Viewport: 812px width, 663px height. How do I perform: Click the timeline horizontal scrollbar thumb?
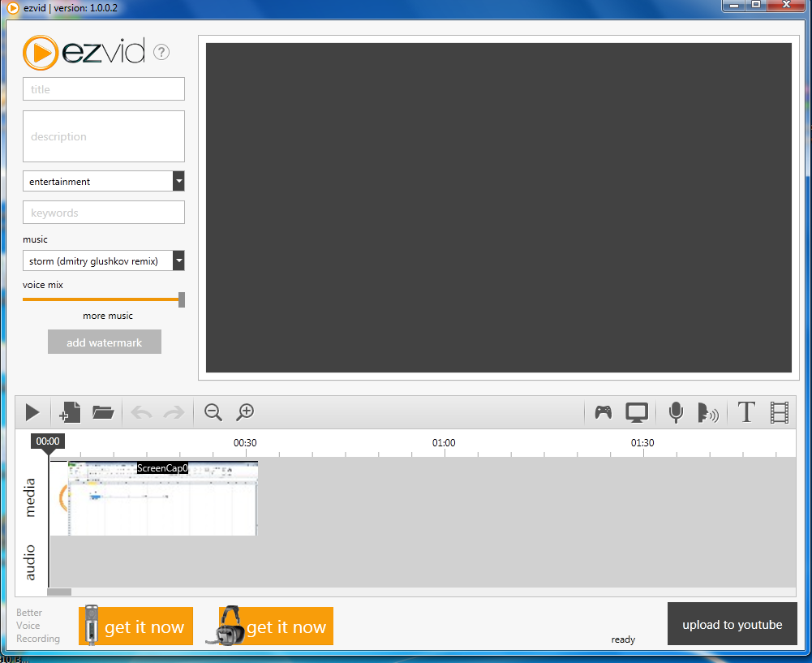(x=59, y=592)
